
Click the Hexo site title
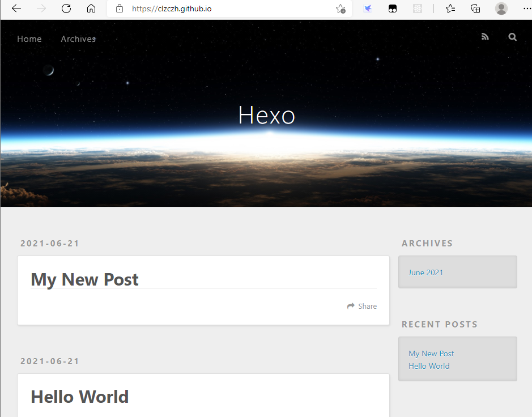[267, 116]
